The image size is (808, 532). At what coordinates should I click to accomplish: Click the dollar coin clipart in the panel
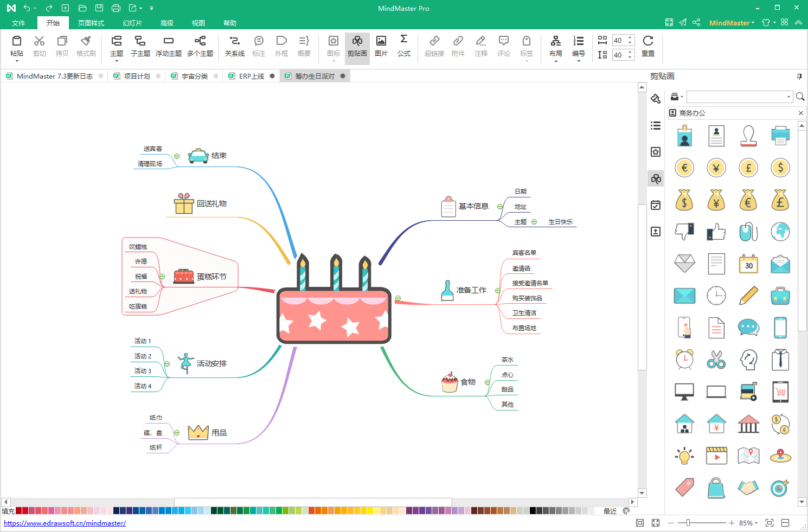(x=780, y=168)
